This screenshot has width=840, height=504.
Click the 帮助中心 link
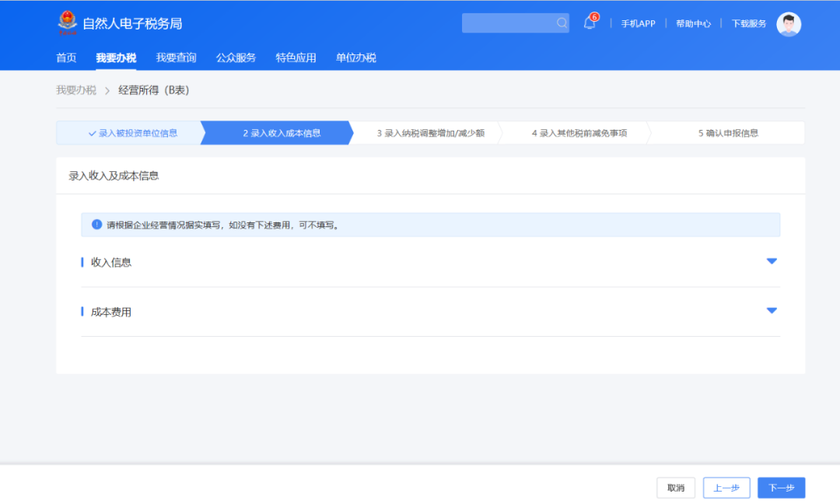(692, 23)
